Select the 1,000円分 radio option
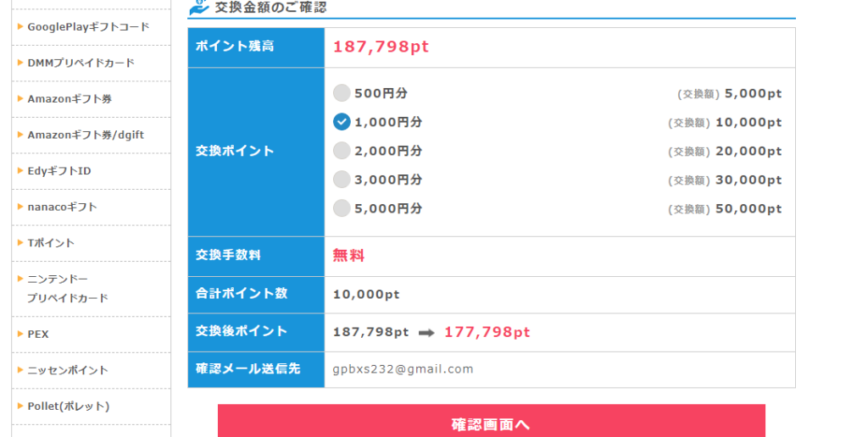868x437 pixels. tap(342, 122)
